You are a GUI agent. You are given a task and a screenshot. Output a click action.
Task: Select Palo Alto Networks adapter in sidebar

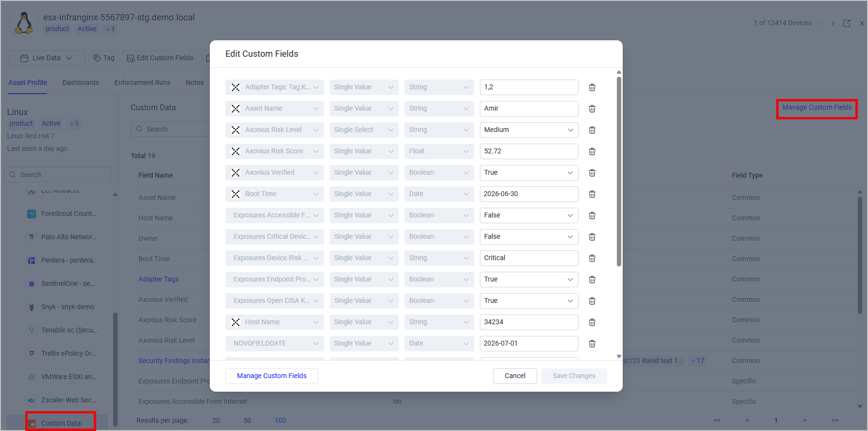(x=62, y=237)
